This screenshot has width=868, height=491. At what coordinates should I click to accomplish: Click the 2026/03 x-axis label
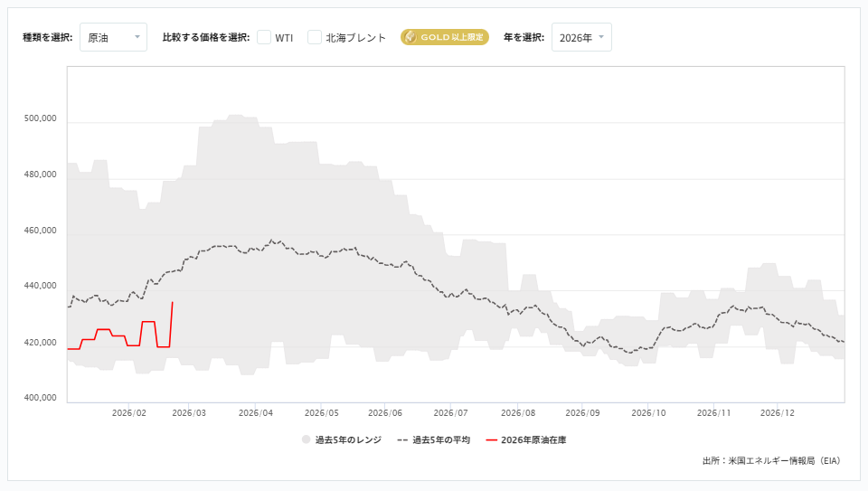pos(189,413)
